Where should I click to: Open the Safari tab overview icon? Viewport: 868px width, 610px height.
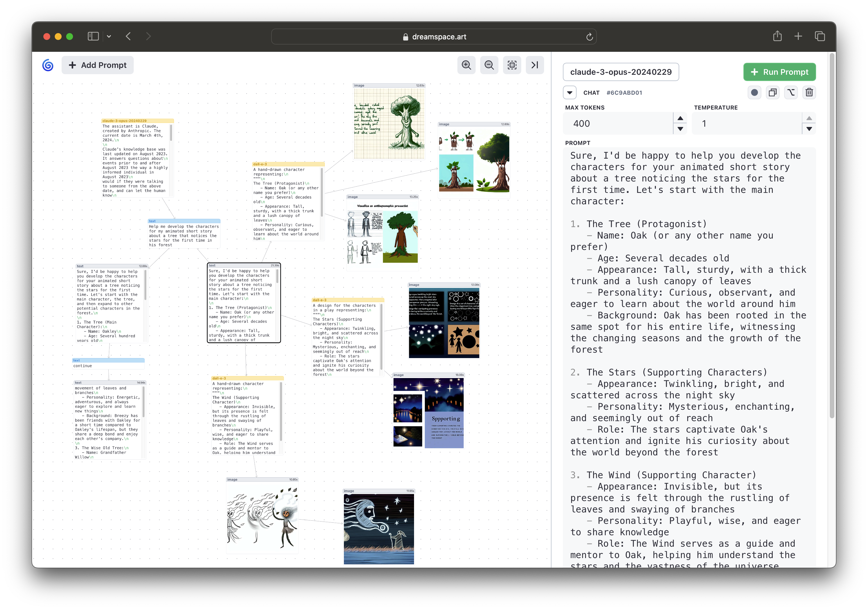pos(820,36)
